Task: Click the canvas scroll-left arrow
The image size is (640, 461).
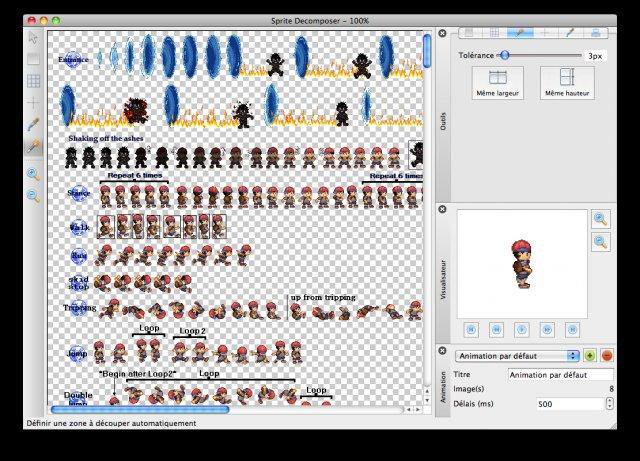Action: pyautogui.click(x=409, y=409)
